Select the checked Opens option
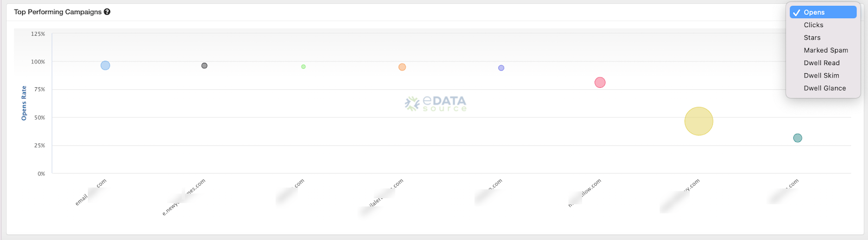The image size is (868, 240). (823, 12)
